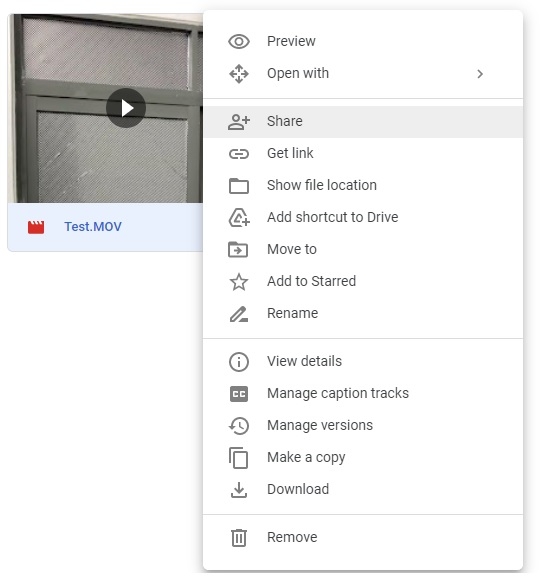This screenshot has width=546, height=588.
Task: Click the four-arrow Open with icon
Action: coord(239,74)
